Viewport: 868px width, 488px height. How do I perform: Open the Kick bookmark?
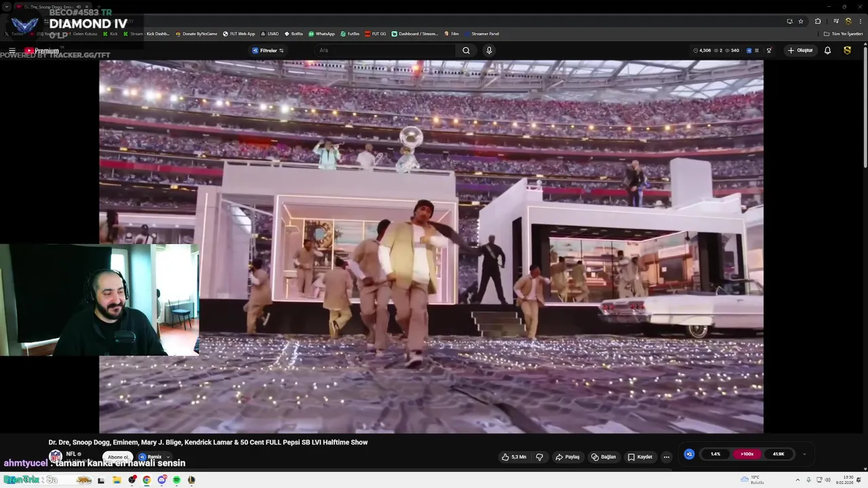[x=110, y=34]
